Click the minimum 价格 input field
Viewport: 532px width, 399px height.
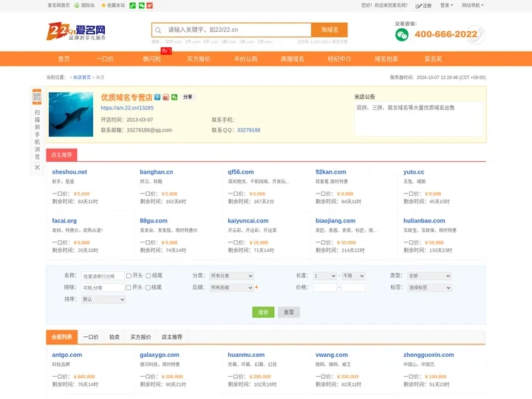[x=324, y=287]
